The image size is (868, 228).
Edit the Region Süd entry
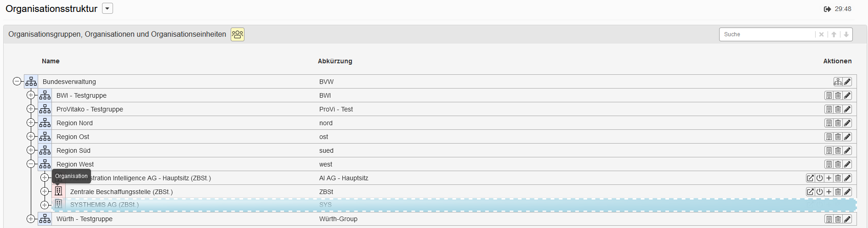pyautogui.click(x=847, y=150)
